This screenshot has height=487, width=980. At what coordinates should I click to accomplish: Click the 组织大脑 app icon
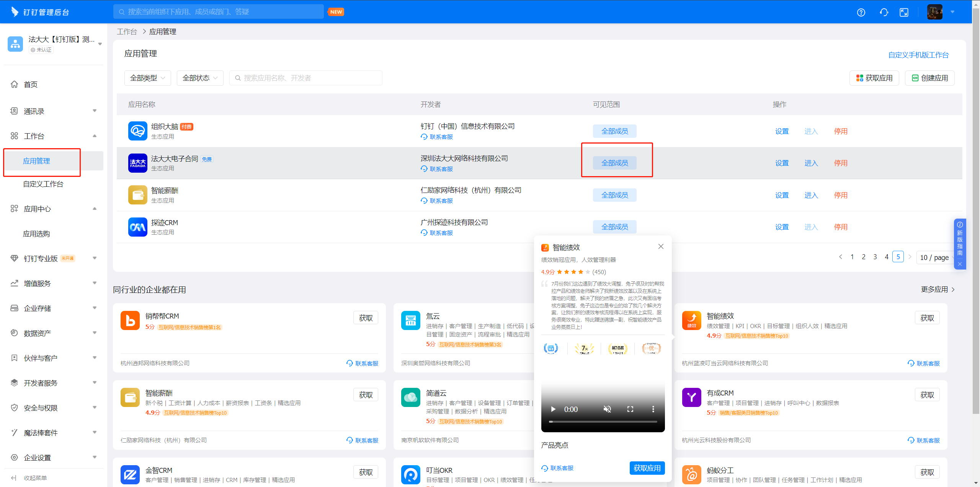click(137, 131)
